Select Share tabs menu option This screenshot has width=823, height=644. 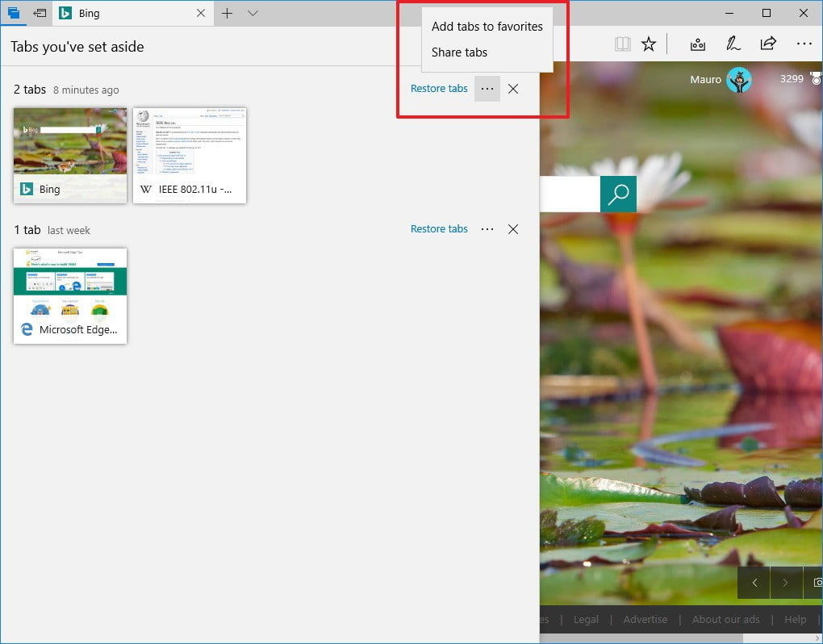(459, 52)
